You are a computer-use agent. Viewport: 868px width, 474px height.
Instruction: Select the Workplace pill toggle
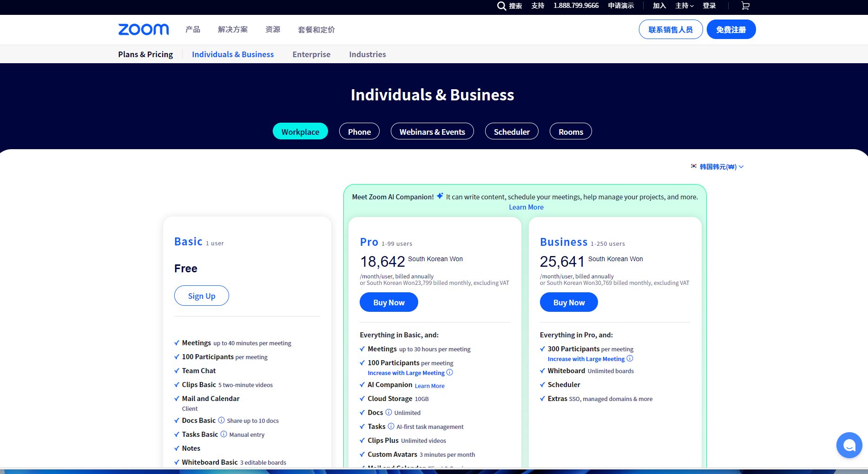point(300,132)
